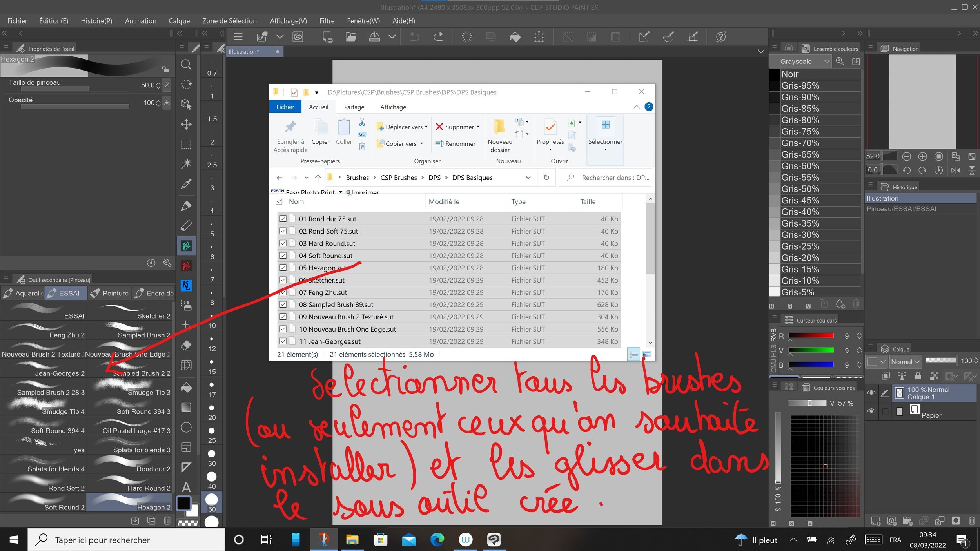
Task: Select the Move layer tool
Action: tap(186, 125)
